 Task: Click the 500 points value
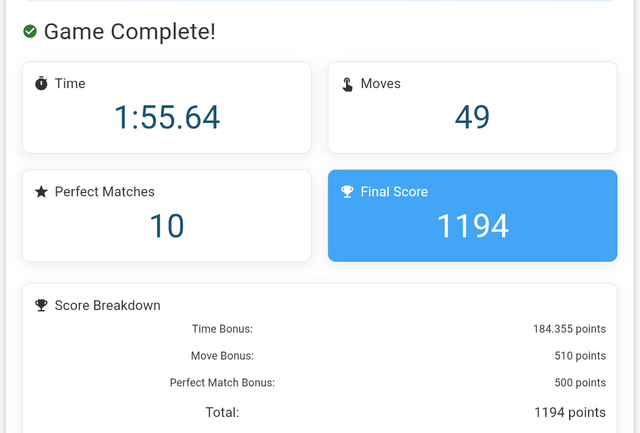pos(580,383)
